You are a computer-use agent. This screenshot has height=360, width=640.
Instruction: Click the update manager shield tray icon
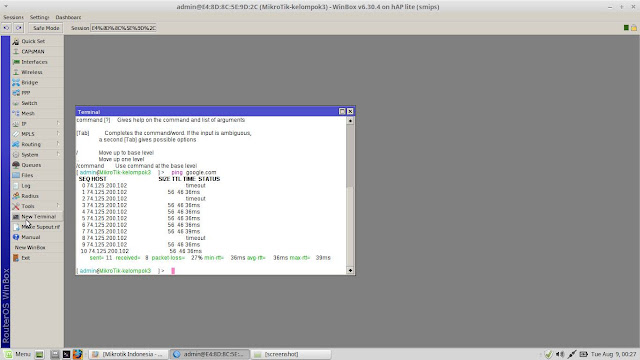pos(548,354)
